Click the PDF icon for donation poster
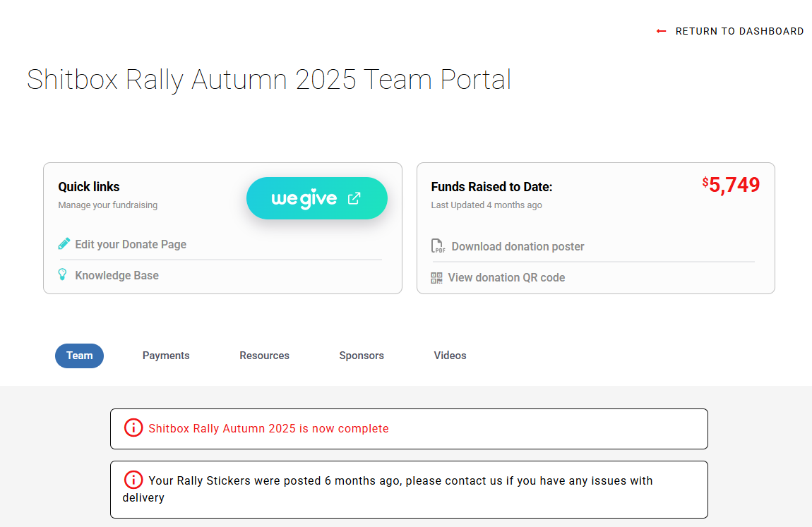This screenshot has width=812, height=527. point(438,246)
